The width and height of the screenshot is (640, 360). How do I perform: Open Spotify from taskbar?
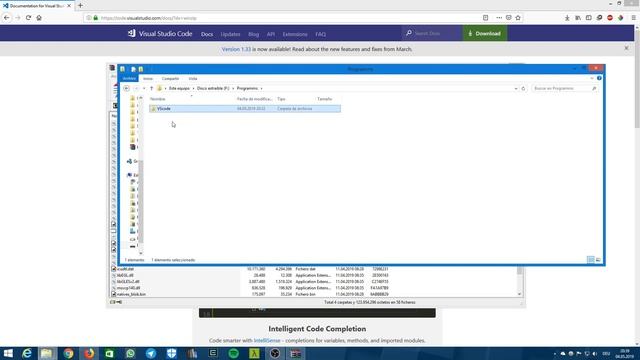233,353
